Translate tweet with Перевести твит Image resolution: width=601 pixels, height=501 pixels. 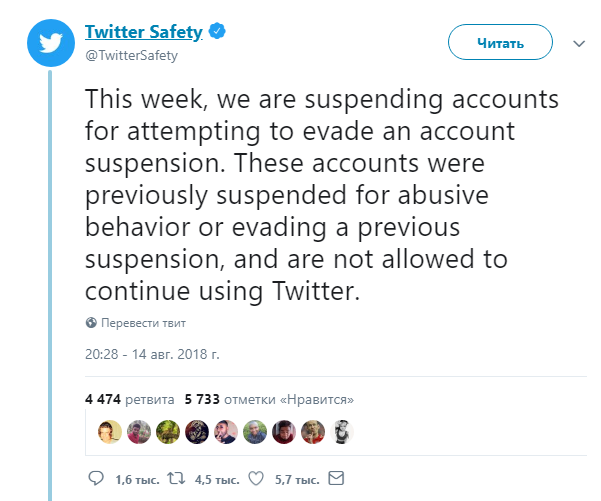[142, 323]
